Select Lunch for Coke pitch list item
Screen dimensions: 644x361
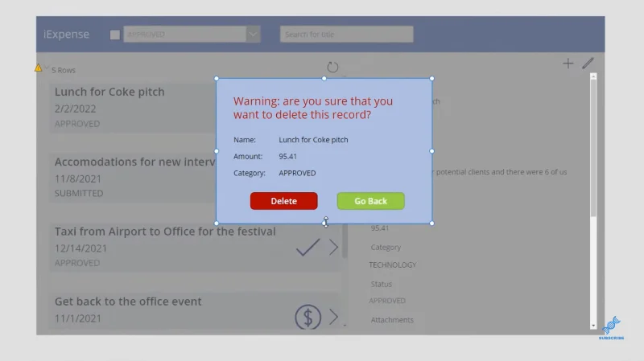coord(134,108)
